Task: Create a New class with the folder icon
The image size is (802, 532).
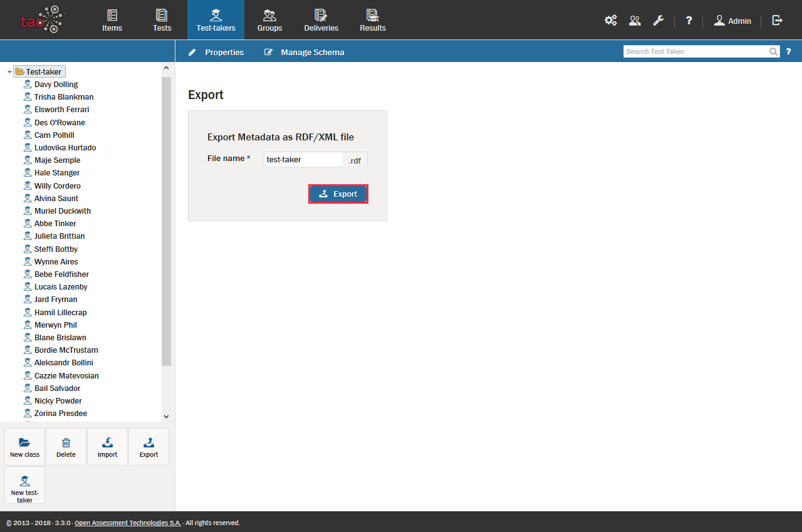Action: pos(24,446)
